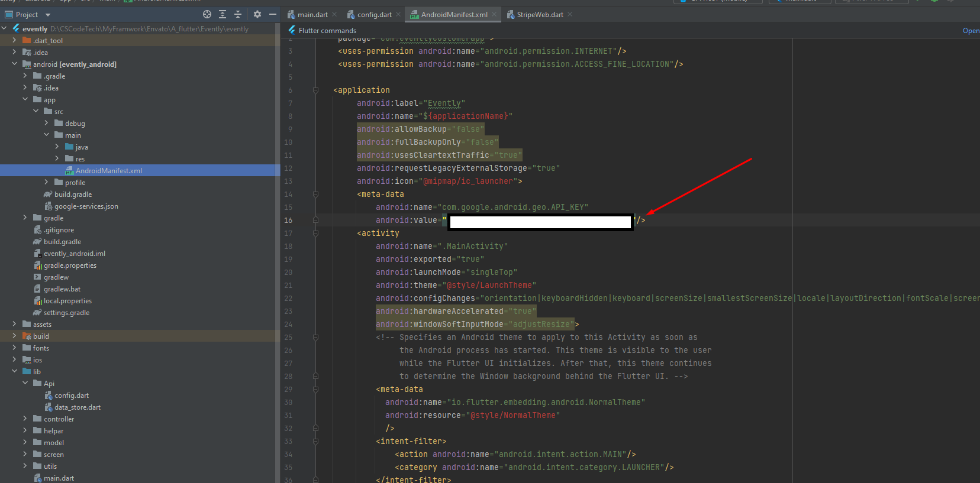980x483 pixels.
Task: Fold the activity tag at line 17
Action: pos(315,234)
